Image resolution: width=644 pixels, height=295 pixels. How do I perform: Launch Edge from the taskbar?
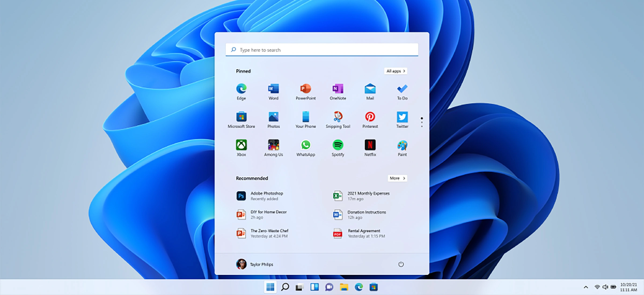click(359, 287)
